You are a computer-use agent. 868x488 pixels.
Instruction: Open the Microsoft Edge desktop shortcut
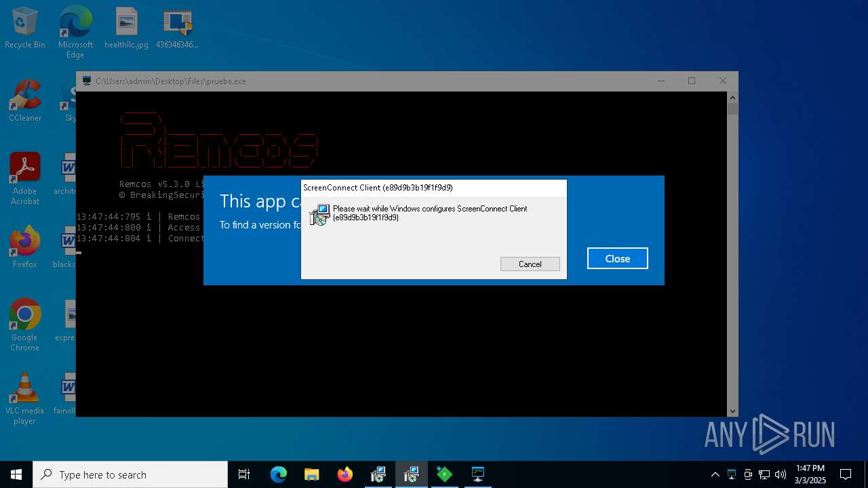75,32
